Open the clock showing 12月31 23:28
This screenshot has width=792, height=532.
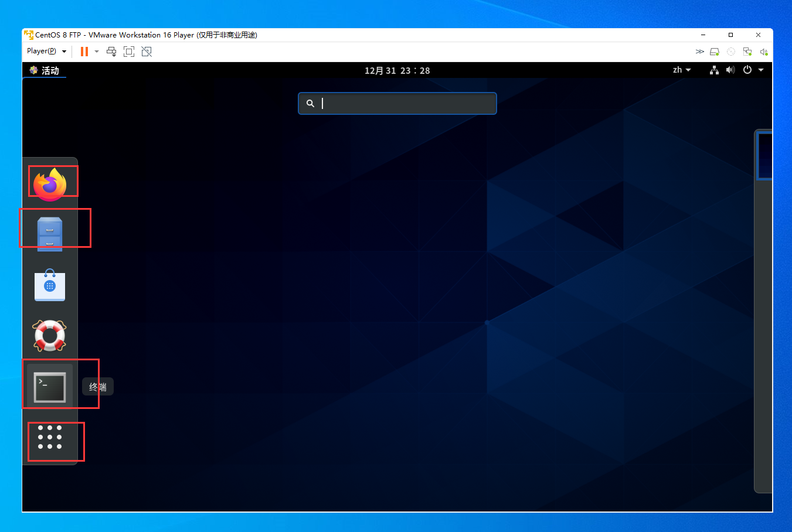click(397, 70)
